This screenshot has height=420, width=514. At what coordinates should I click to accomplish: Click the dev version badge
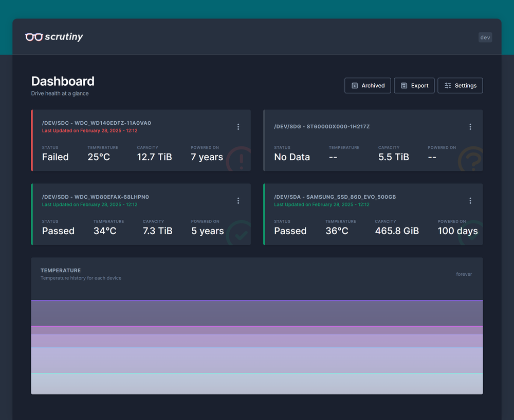point(485,37)
